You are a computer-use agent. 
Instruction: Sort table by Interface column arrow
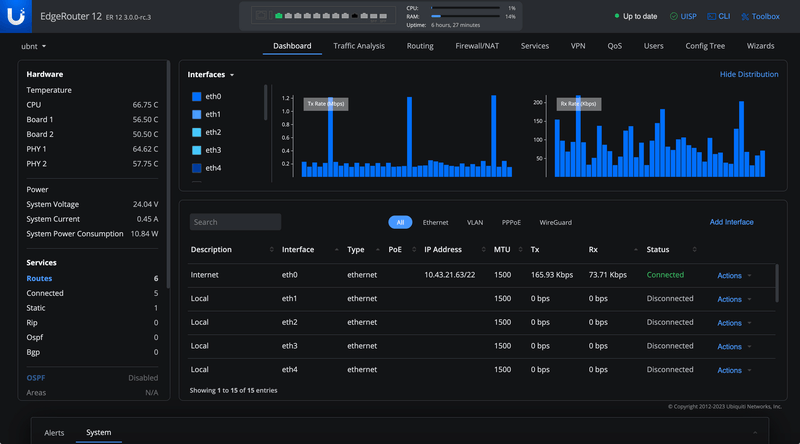(336, 250)
